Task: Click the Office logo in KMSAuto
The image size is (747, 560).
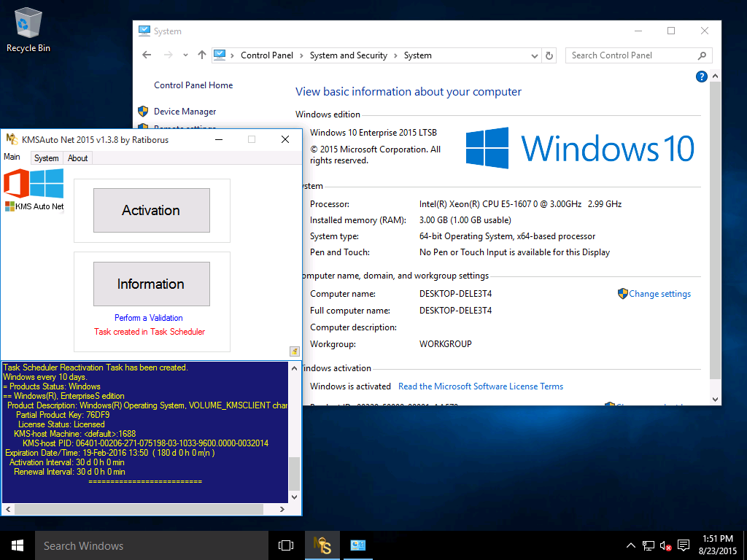Action: click(x=16, y=184)
